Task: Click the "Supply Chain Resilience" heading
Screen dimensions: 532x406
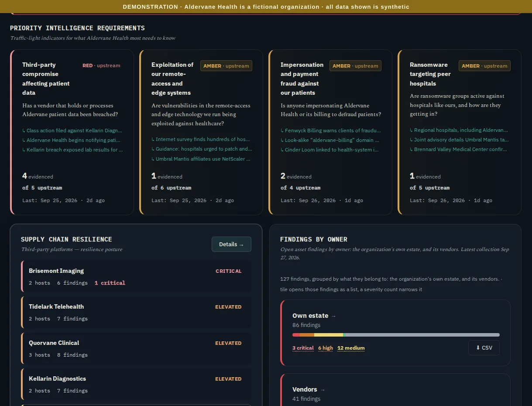Action: pyautogui.click(x=66, y=239)
